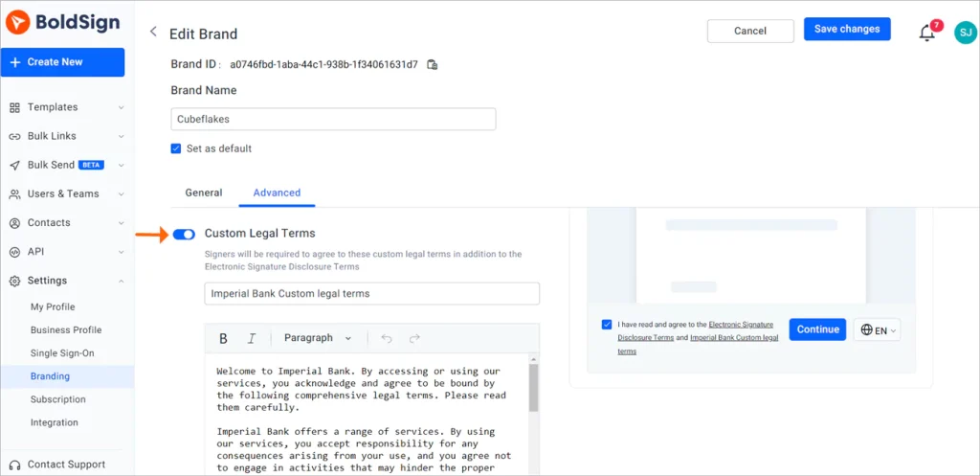Expand the Users & Teams chevron
Screen dimensions: 980x476
[x=122, y=193]
